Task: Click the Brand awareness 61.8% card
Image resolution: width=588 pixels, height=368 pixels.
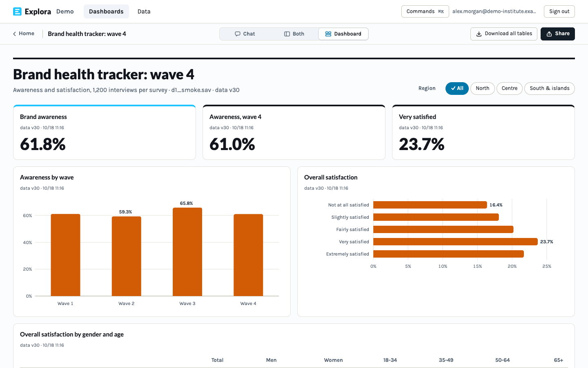Action: click(105, 132)
